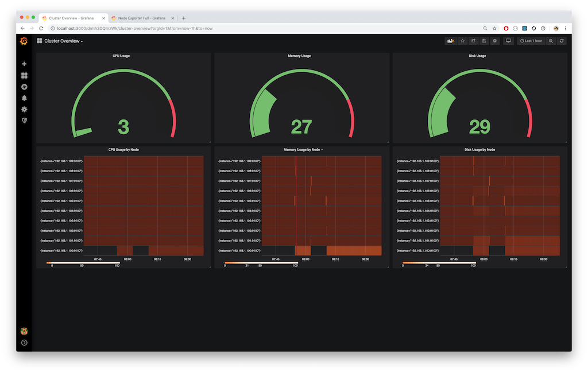Switch to Node Exporter Full browser tab
This screenshot has height=373, width=588.
142,18
